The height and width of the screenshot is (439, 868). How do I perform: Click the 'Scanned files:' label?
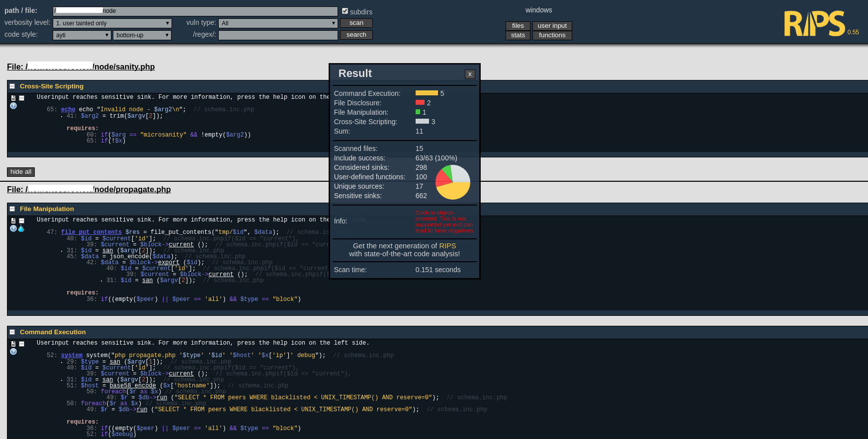tap(355, 148)
